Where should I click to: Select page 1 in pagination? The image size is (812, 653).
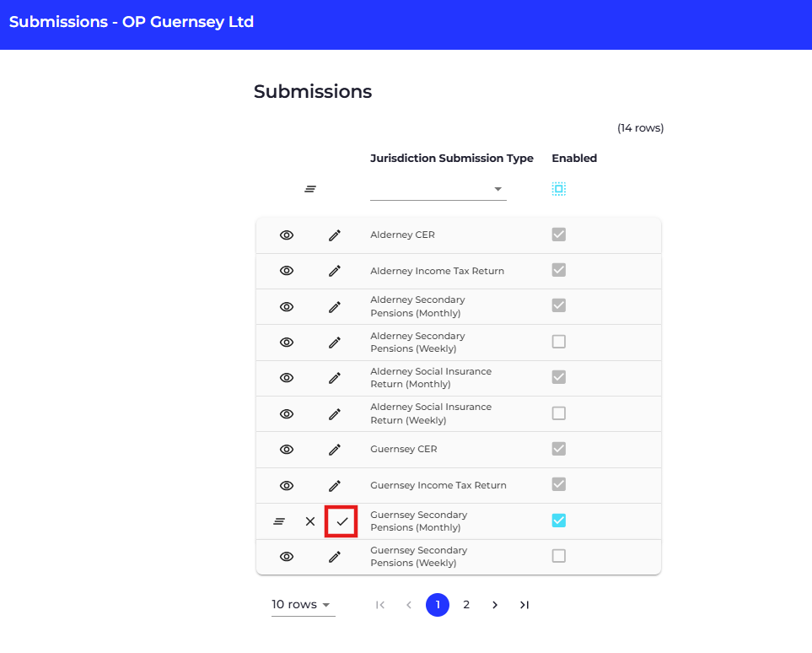tap(438, 605)
